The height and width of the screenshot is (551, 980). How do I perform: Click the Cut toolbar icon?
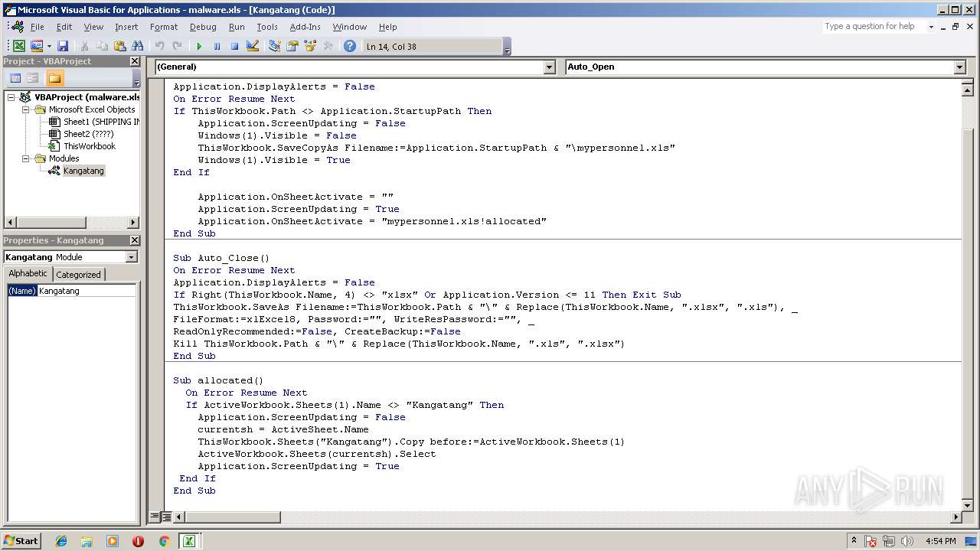pyautogui.click(x=84, y=46)
